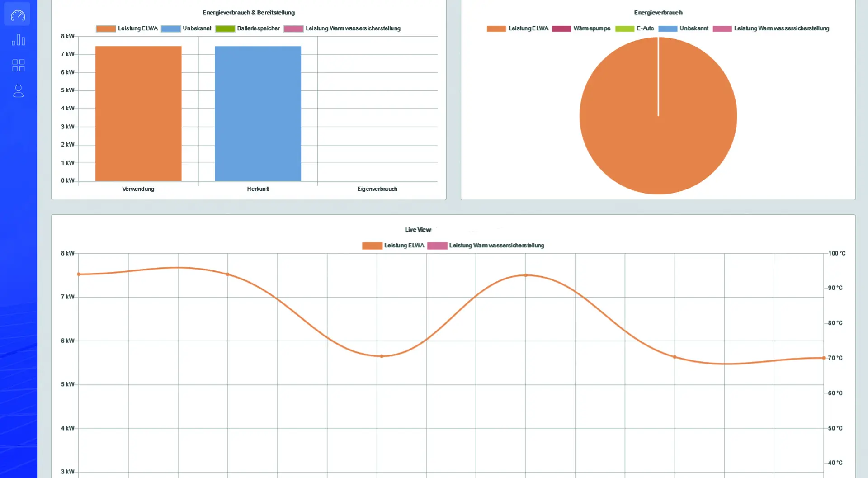Click the orange Verwendung bar
The height and width of the screenshot is (478, 868).
[138, 114]
